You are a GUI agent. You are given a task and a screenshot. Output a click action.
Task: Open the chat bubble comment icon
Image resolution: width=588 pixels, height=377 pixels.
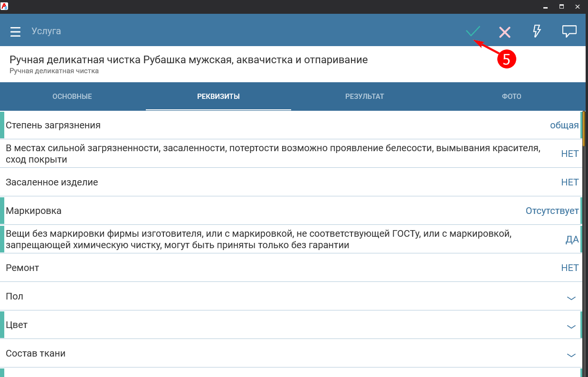pos(569,31)
